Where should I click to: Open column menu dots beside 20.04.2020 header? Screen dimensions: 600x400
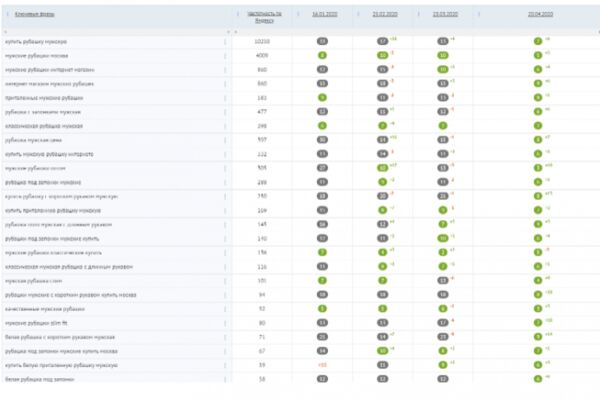tap(479, 14)
